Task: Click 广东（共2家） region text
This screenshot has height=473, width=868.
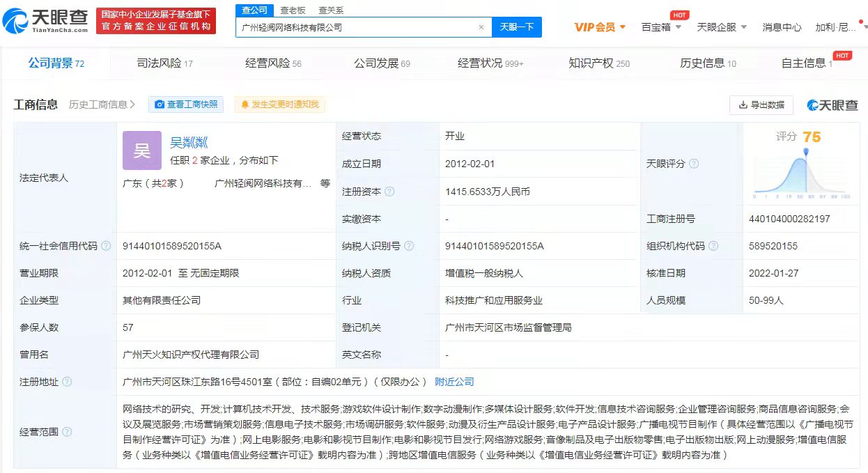Action: 154,183
